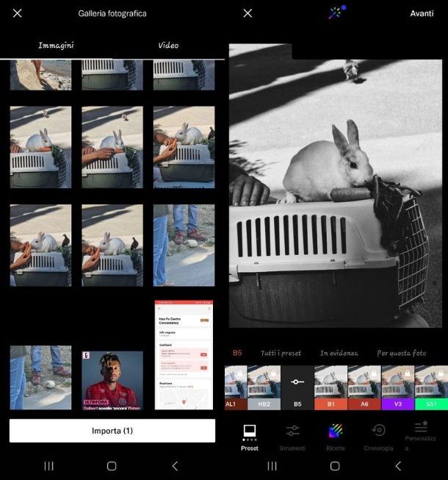This screenshot has width=448, height=480.
Task: Select the B5 preset category label
Action: click(x=237, y=353)
